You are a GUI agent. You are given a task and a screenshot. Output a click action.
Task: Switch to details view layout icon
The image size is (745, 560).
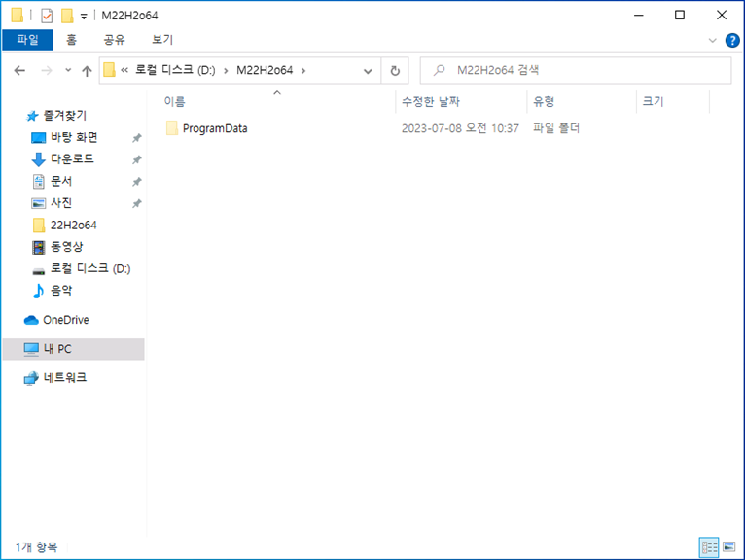(709, 547)
